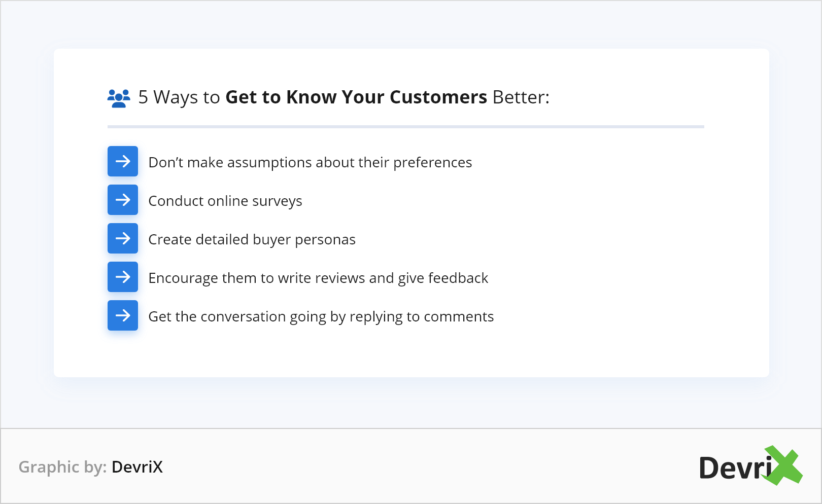
Task: Click the word "feedback" in fourth item
Action: [x=458, y=278]
